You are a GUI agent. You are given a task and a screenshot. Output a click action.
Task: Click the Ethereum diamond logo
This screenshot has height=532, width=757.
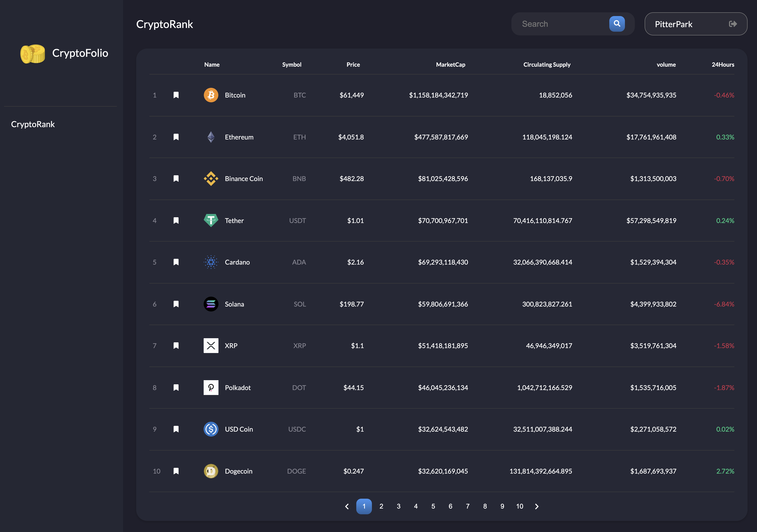pos(211,137)
